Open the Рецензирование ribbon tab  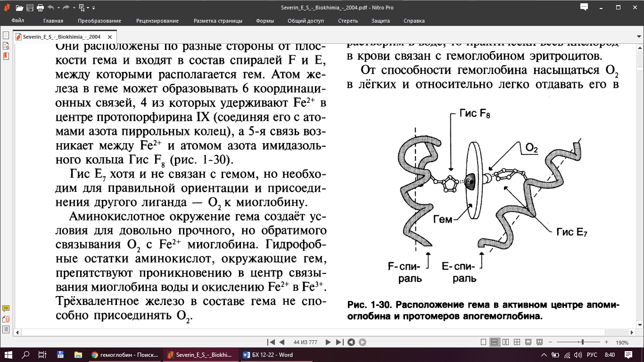coord(157,21)
